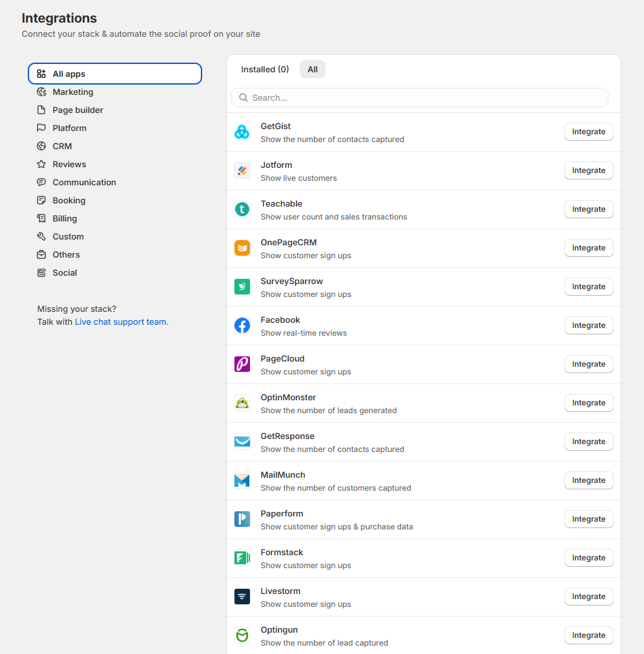Click the PageCloud logo icon
Screen dimensions: 644x654
pyautogui.click(x=242, y=364)
